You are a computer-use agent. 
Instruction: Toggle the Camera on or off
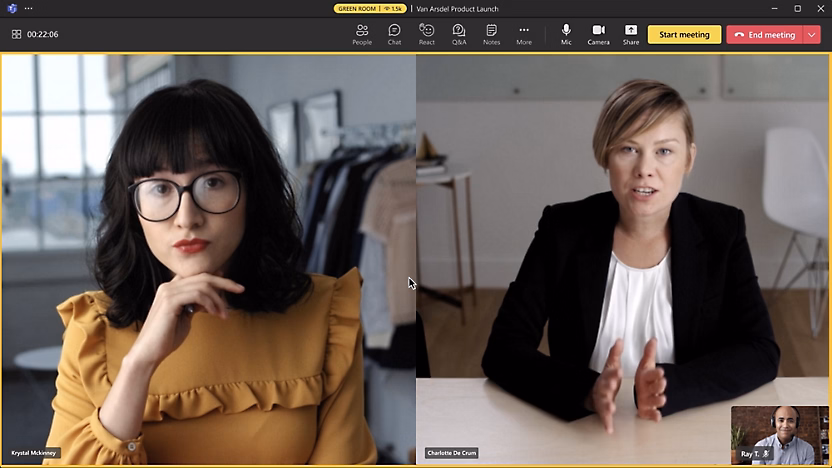(x=599, y=34)
